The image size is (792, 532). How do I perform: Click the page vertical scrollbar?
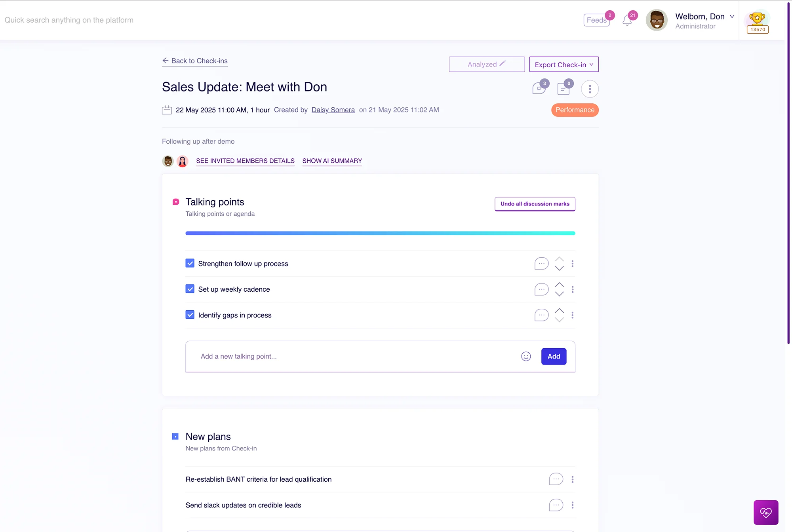788,172
